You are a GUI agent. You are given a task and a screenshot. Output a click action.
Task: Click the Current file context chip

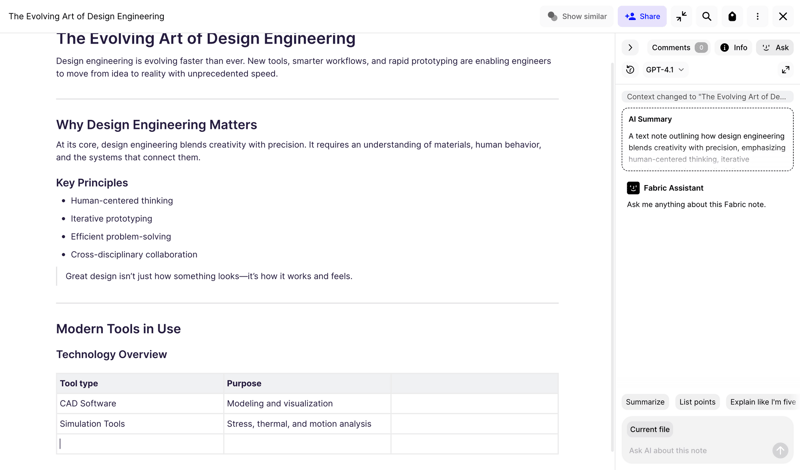[650, 429]
